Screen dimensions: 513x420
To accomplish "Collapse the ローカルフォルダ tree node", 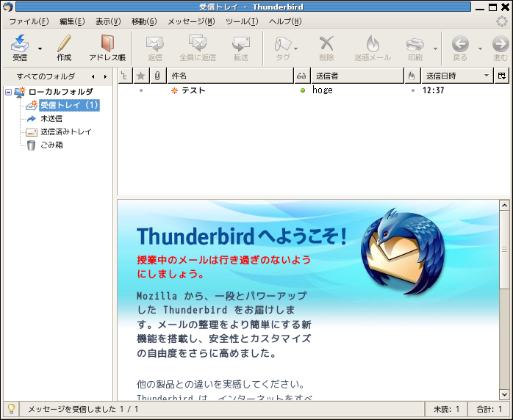I will pyautogui.click(x=9, y=93).
